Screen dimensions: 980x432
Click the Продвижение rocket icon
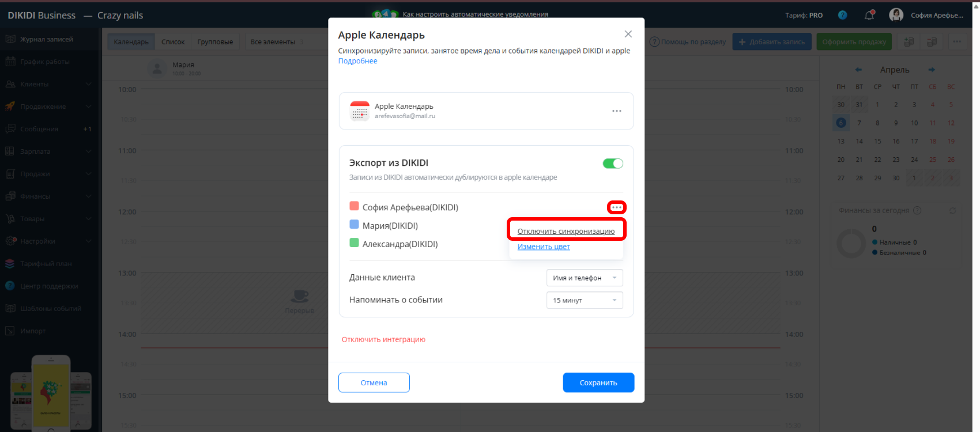coord(10,107)
